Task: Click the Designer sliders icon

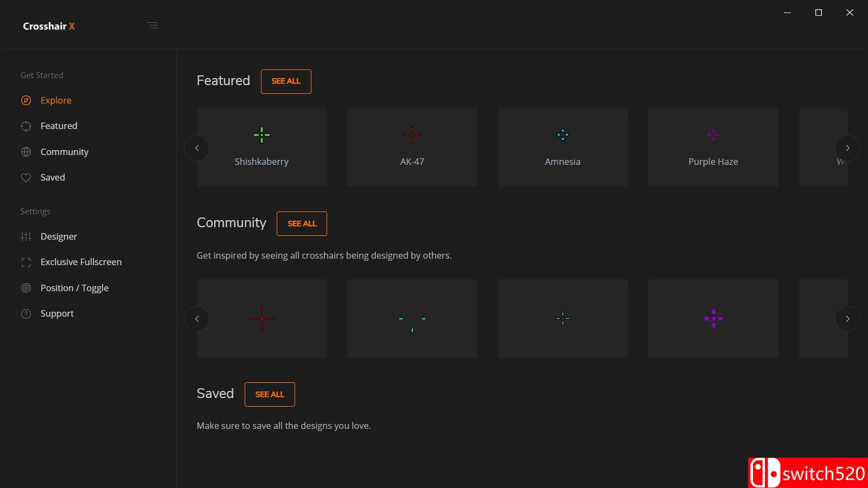Action: (26, 236)
